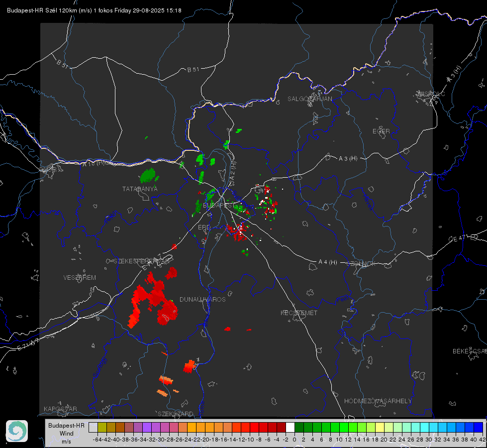The height and width of the screenshot is (448, 487).
Task: Click the HÓDMEZŐVÁSÁRHELY city label
Action: click(x=378, y=401)
